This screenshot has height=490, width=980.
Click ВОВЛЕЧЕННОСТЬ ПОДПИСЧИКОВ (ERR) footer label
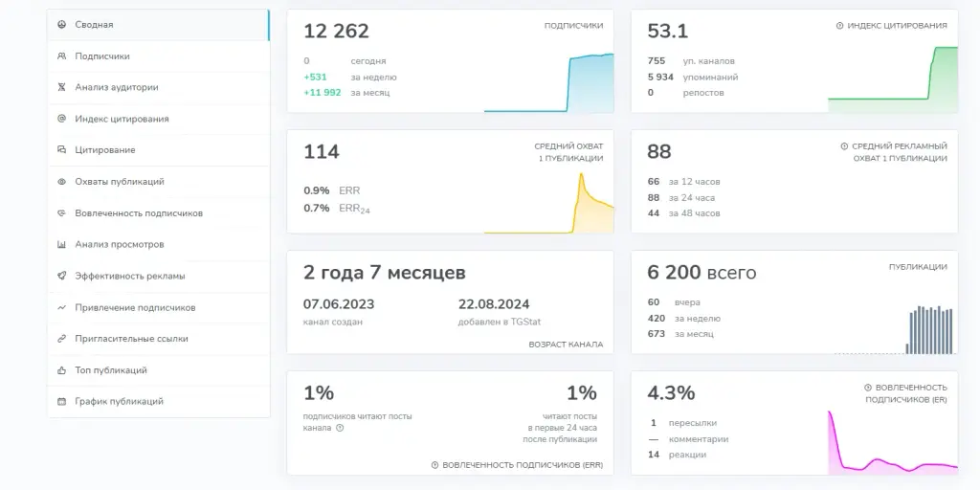point(523,465)
